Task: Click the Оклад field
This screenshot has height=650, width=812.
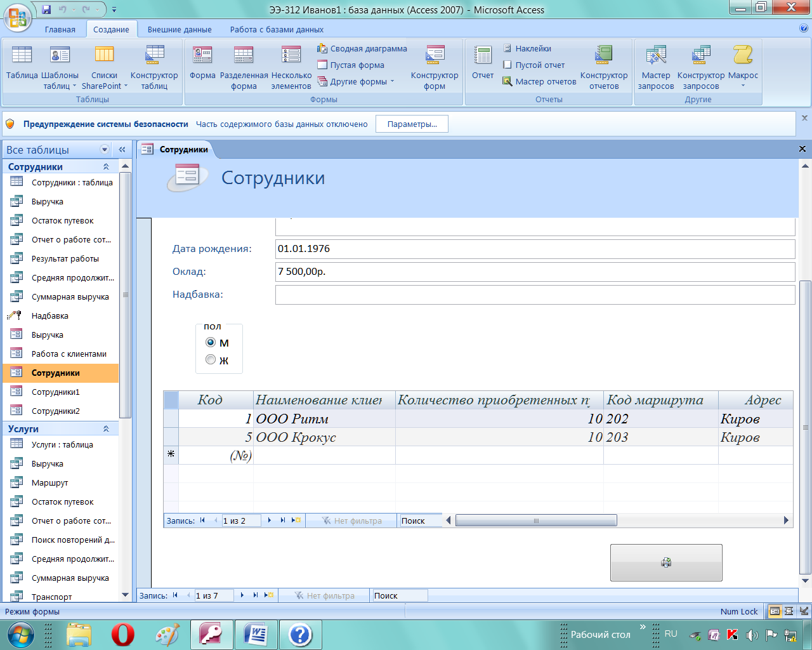Action: 535,272
